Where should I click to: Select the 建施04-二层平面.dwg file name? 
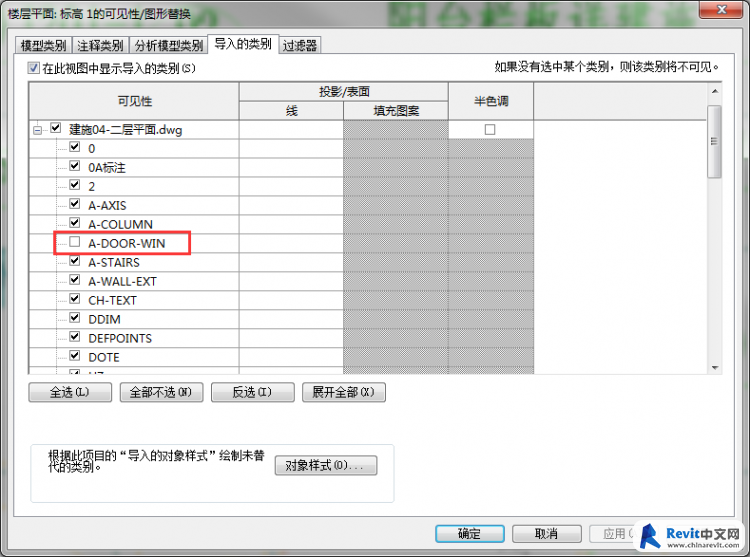[125, 130]
